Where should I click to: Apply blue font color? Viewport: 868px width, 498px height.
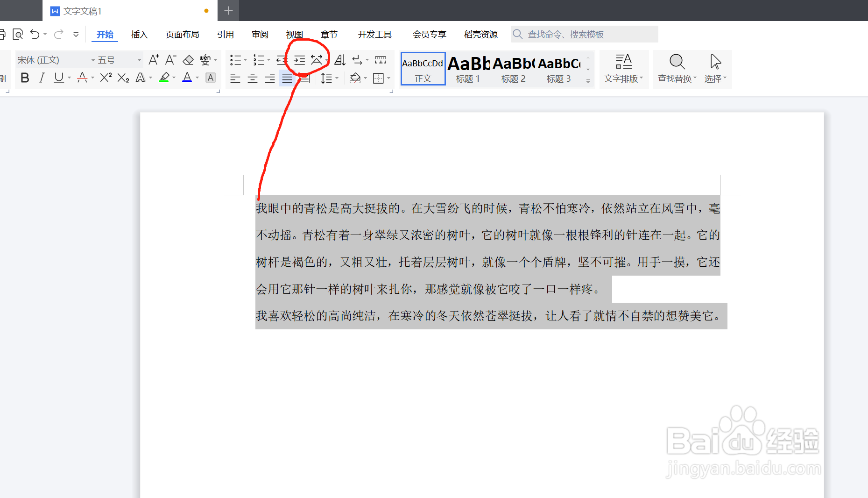point(187,78)
